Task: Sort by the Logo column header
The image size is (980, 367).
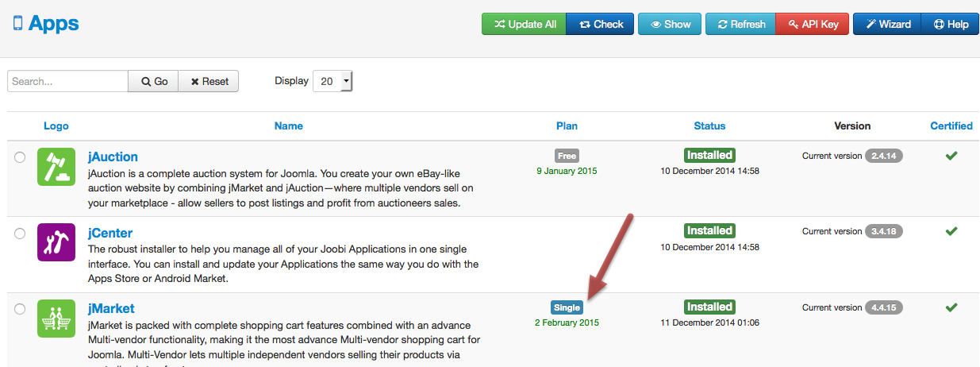Action: tap(56, 126)
